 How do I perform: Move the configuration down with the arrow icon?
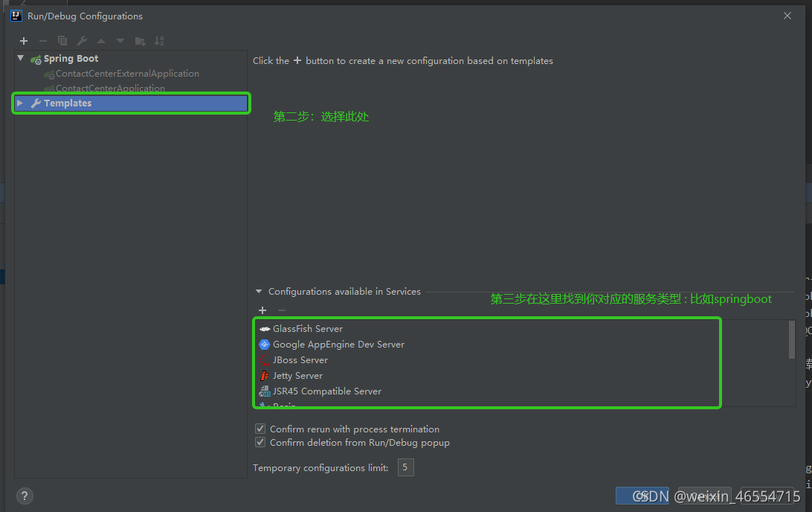coord(120,41)
